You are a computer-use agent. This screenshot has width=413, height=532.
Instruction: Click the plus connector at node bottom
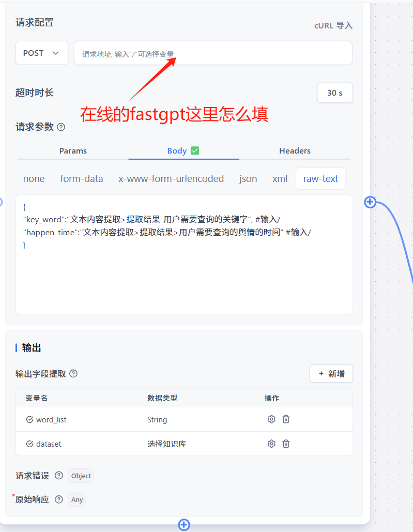point(184,525)
